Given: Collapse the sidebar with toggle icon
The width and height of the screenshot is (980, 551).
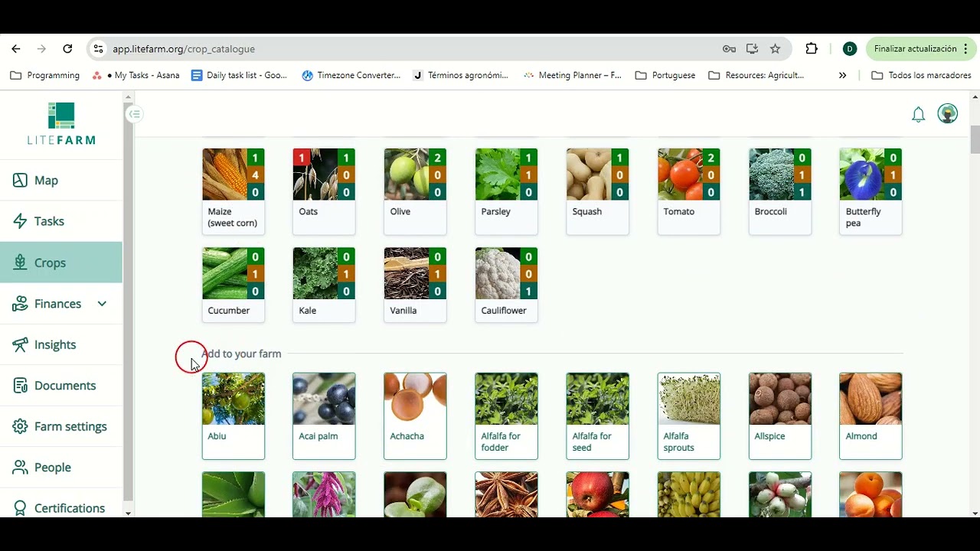Looking at the screenshot, I should (x=135, y=114).
